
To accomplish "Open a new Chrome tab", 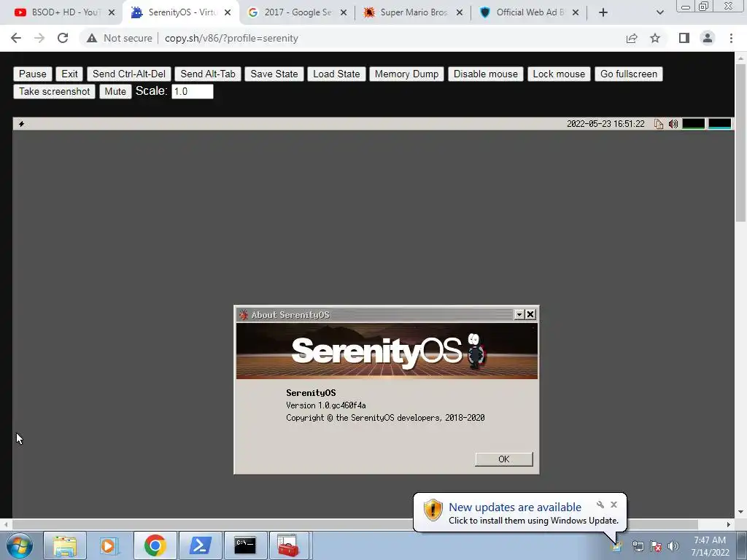I will click(603, 12).
